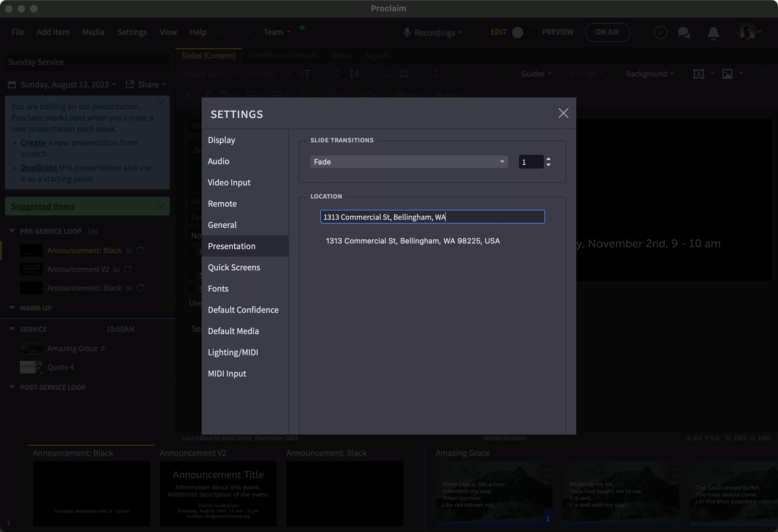Open the Fade slide transition dropdown
The width and height of the screenshot is (778, 532).
[409, 162]
